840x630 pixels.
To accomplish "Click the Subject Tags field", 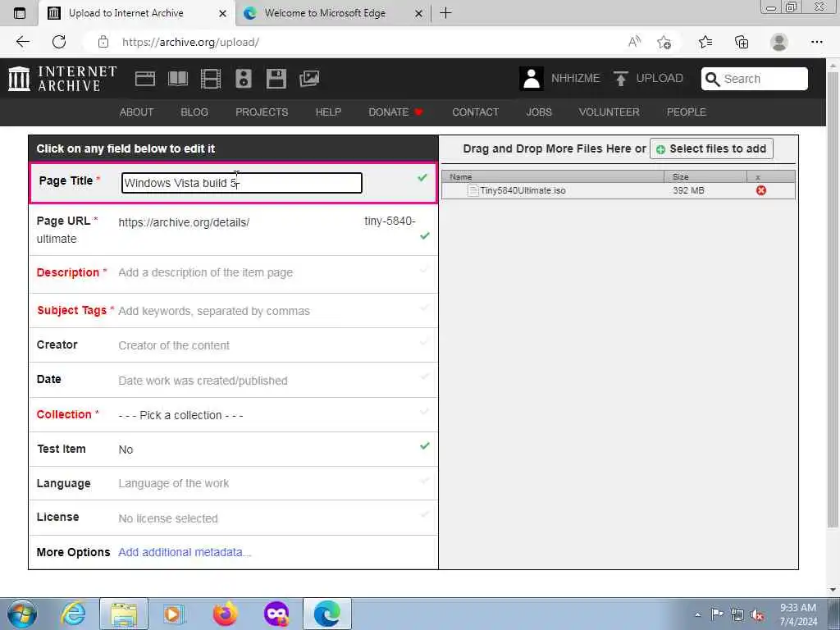I will pos(233,311).
